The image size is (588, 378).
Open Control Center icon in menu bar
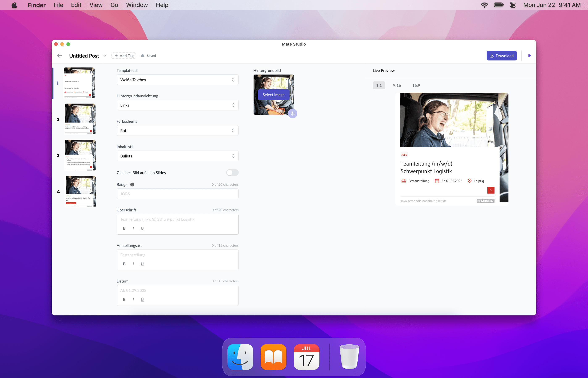click(x=513, y=5)
